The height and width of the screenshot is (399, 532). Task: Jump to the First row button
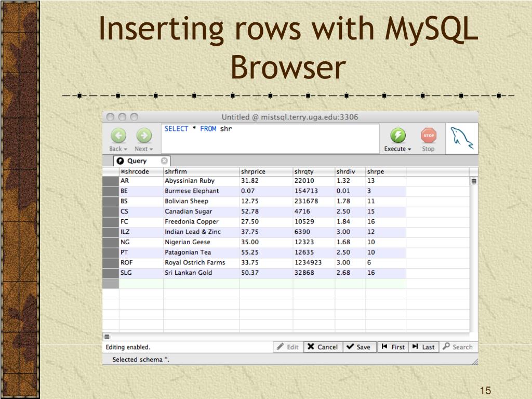(x=393, y=347)
